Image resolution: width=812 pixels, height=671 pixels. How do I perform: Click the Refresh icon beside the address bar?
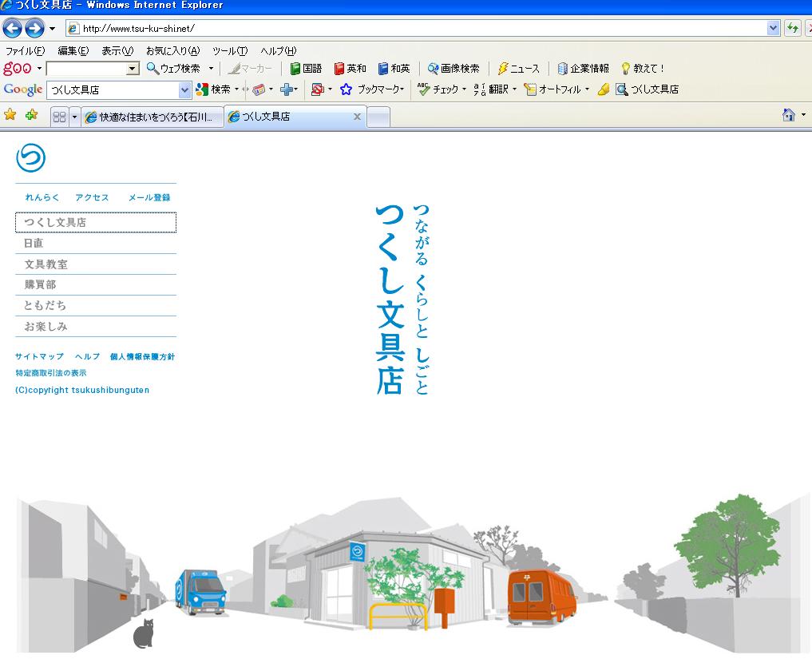point(792,29)
